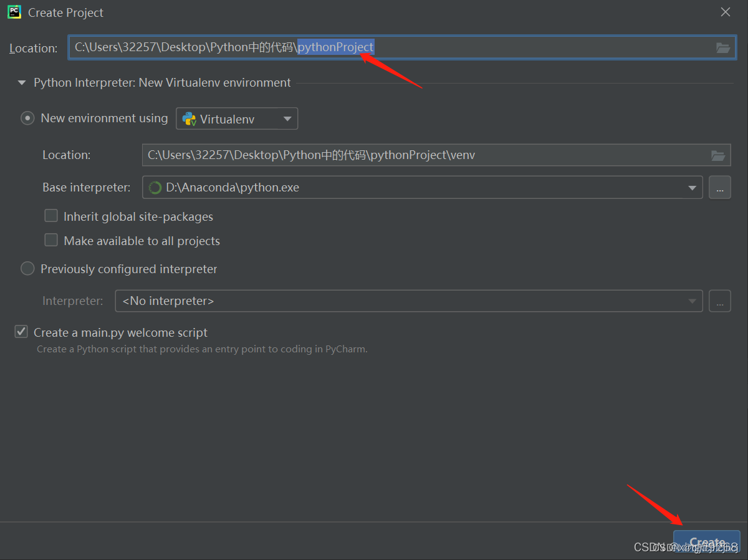
Task: Close the Create Project dialog
Action: (726, 12)
